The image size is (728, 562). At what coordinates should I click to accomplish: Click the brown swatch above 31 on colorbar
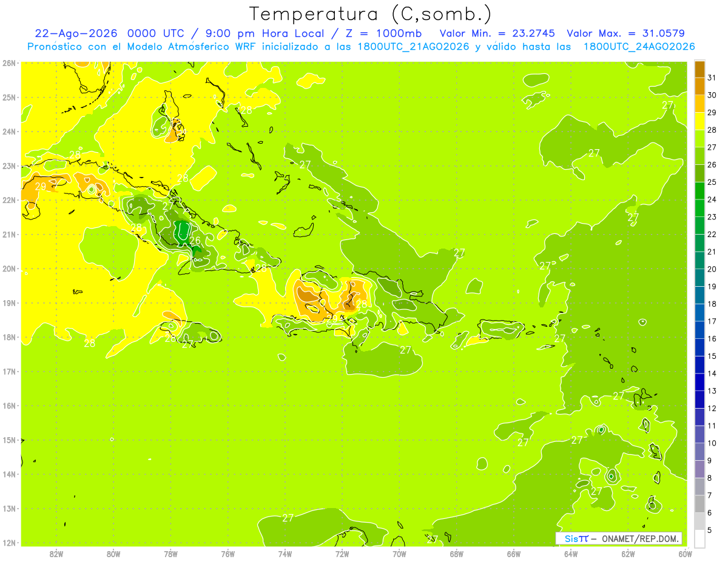pyautogui.click(x=699, y=69)
